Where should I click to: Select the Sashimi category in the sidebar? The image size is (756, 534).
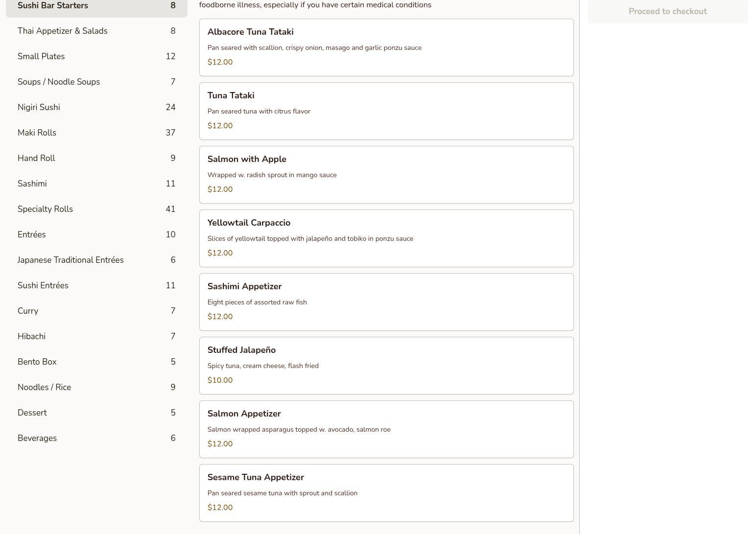pos(96,184)
